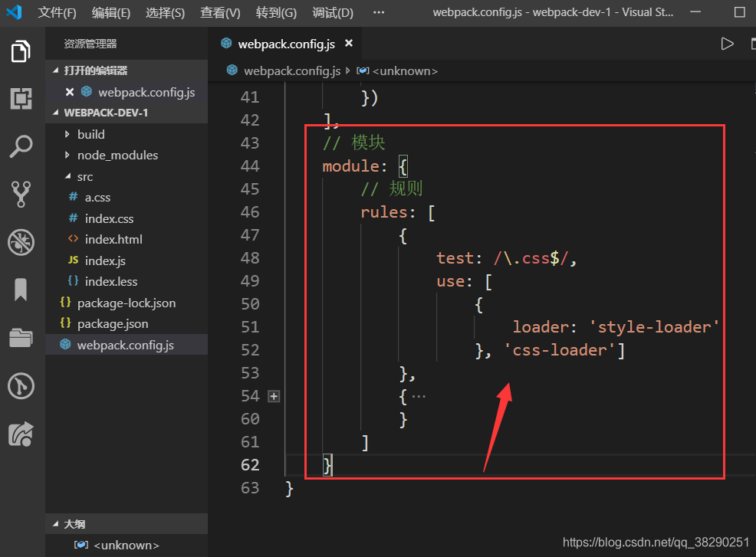The width and height of the screenshot is (756, 557).
Task: Click the // 模块 comment on line 43
Action: [354, 143]
